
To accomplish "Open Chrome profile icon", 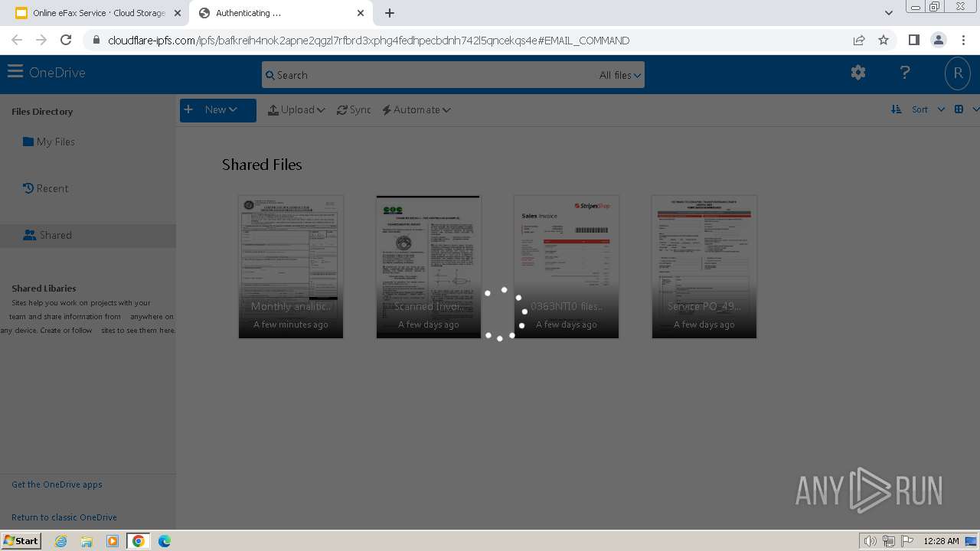I will 938,40.
